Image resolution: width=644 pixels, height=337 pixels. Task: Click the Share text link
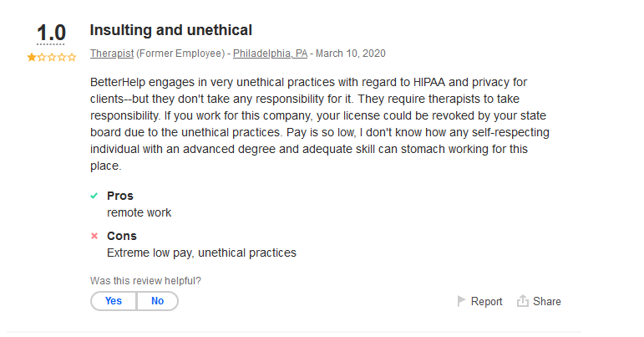[547, 302]
